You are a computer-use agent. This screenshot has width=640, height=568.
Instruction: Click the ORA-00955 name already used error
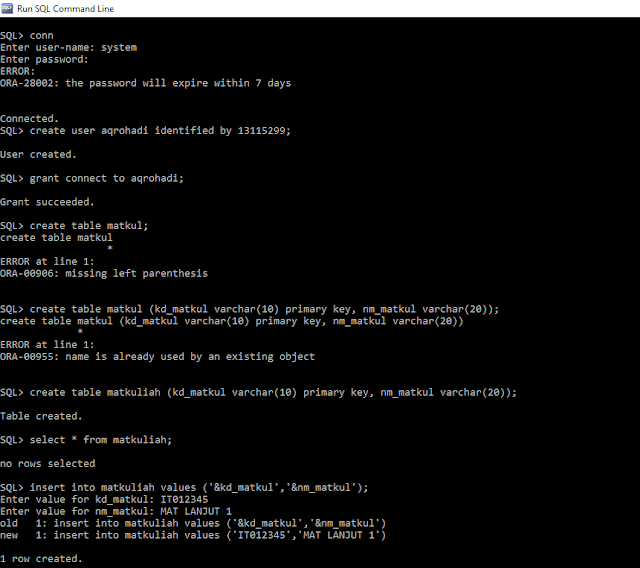(158, 357)
